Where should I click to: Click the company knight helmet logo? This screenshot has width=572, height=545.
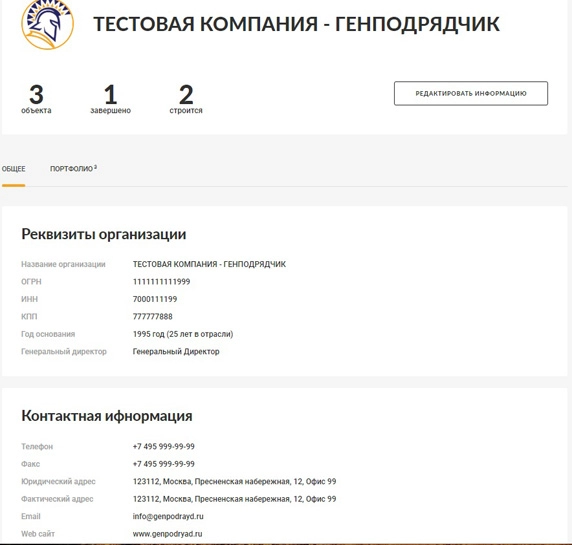[x=47, y=24]
